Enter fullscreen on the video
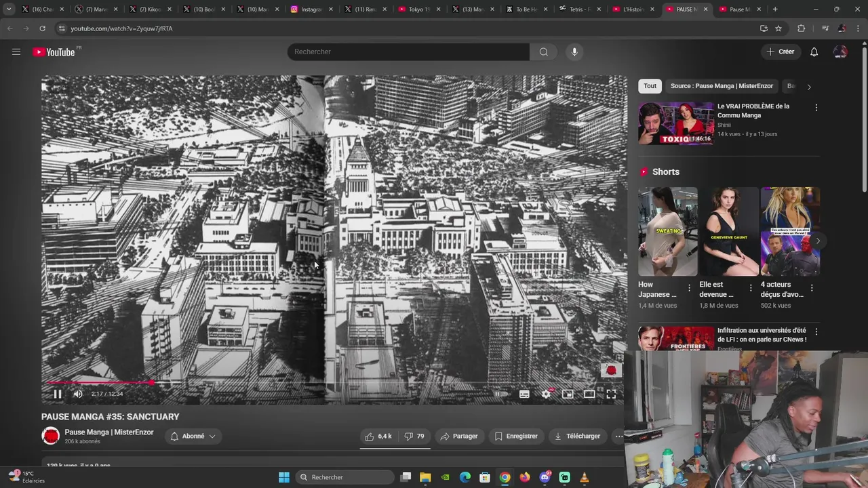The width and height of the screenshot is (868, 488). tap(611, 394)
